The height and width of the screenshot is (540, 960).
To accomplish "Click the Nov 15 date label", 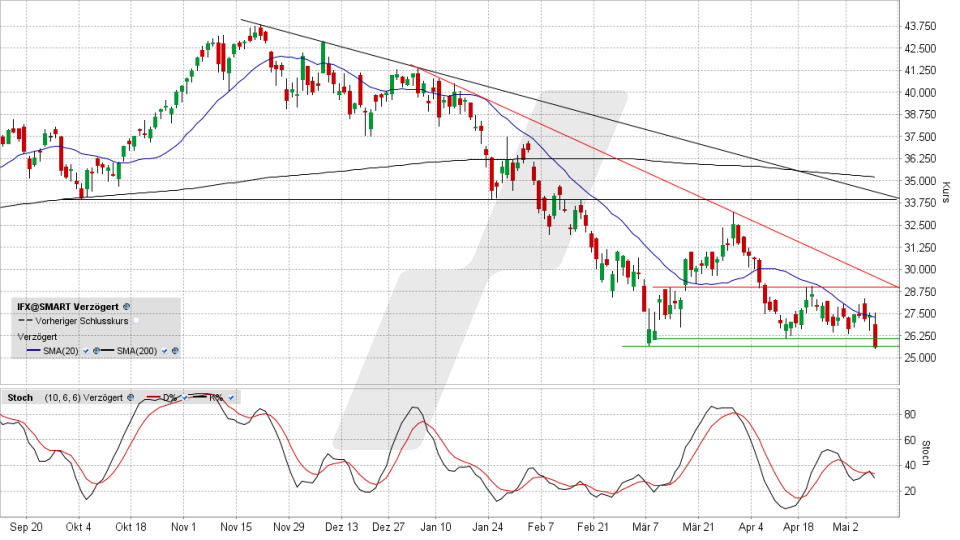I will pyautogui.click(x=236, y=527).
